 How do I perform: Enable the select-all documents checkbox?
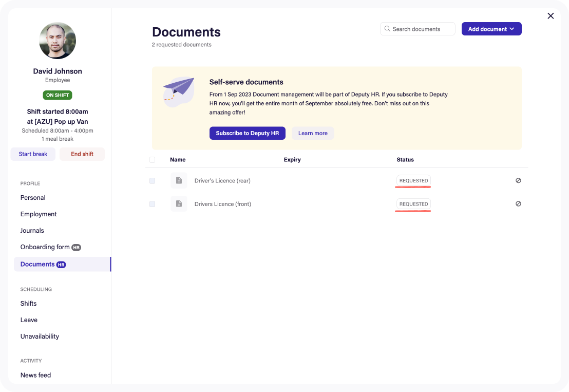click(x=153, y=160)
